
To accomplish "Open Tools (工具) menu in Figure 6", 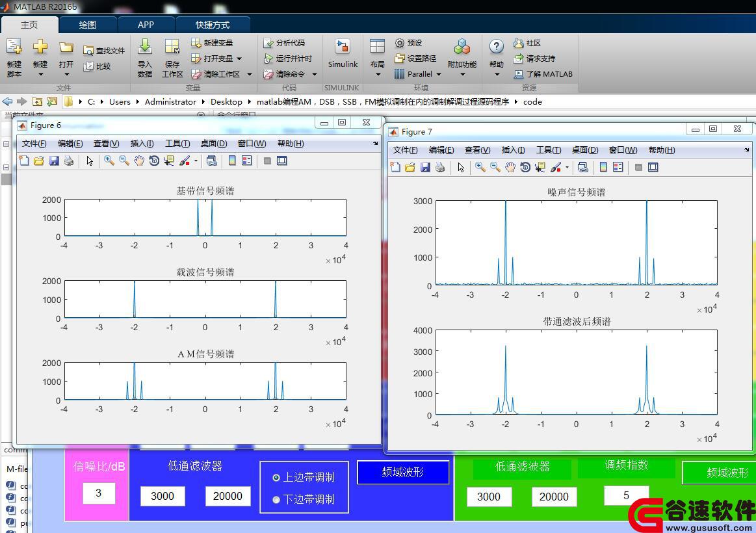I will coord(177,143).
